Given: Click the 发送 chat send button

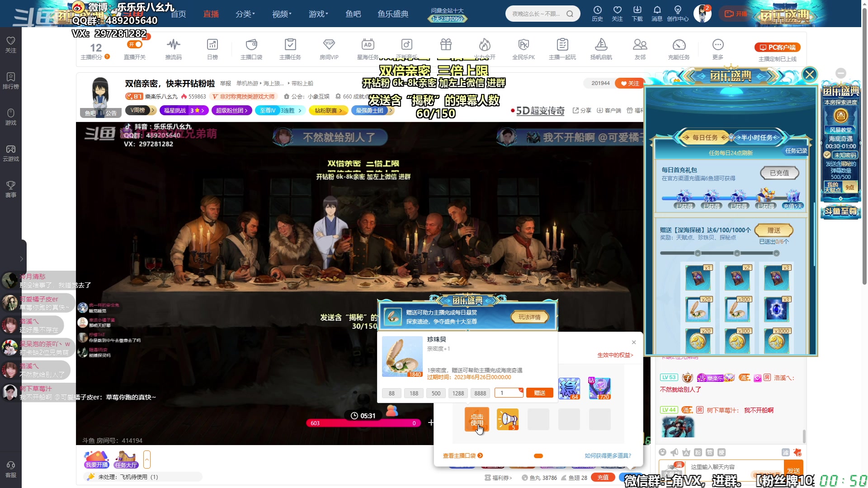Looking at the screenshot, I should tap(793, 470).
